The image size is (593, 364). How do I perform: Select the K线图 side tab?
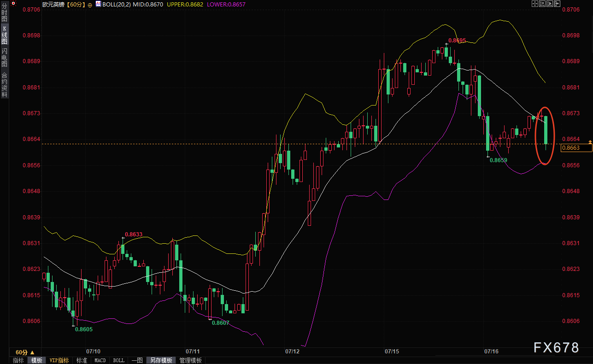tap(4, 37)
